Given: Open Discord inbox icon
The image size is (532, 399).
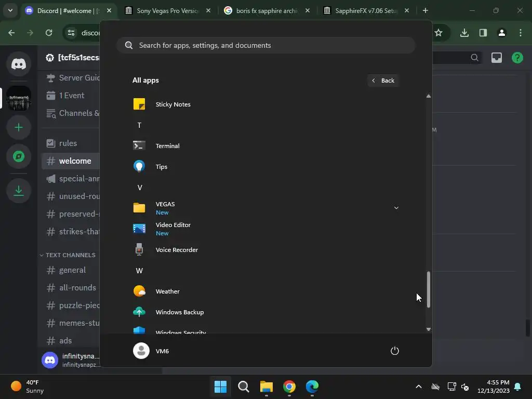Looking at the screenshot, I should click(x=496, y=58).
